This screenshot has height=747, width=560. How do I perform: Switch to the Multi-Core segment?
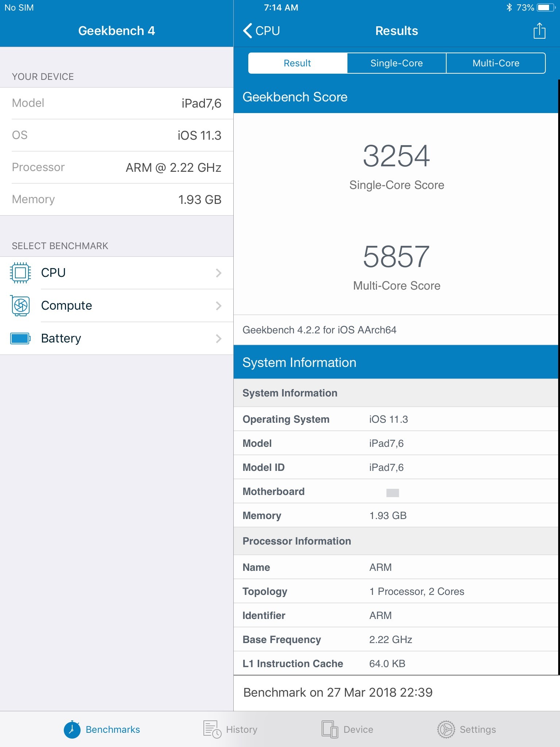(495, 63)
